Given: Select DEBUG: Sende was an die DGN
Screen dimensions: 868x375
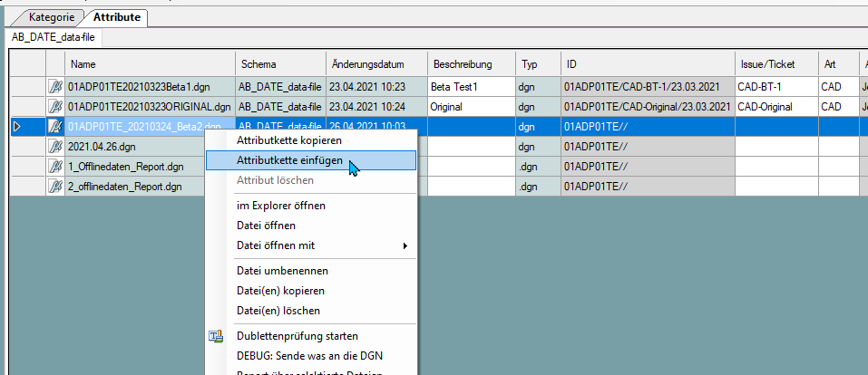Looking at the screenshot, I should [x=310, y=356].
